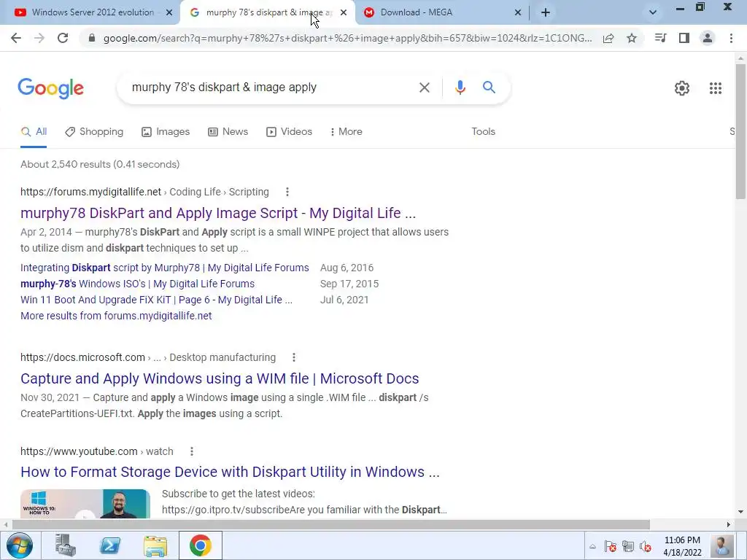The image size is (747, 560).
Task: Open options for docs.microsoft.com result
Action: [293, 357]
